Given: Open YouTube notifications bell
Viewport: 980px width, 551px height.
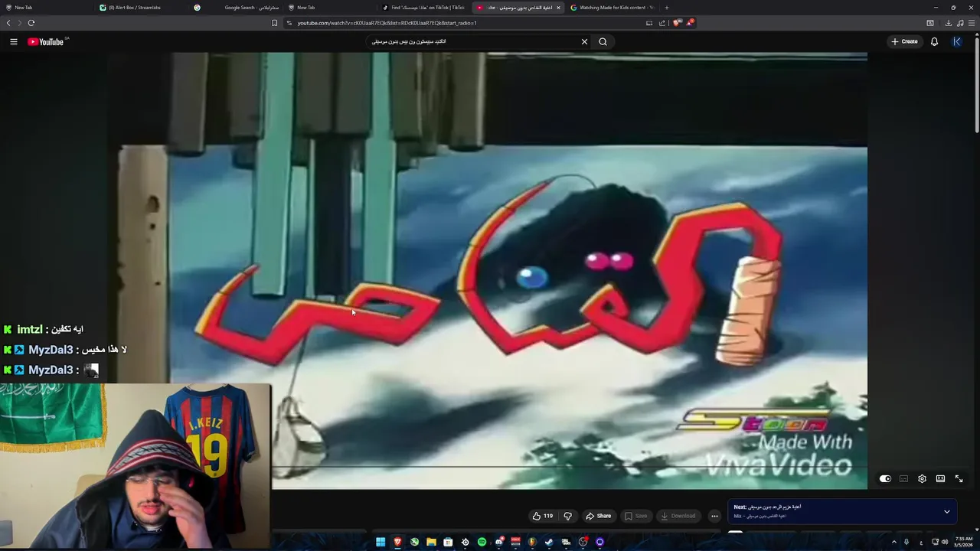Looking at the screenshot, I should [934, 42].
